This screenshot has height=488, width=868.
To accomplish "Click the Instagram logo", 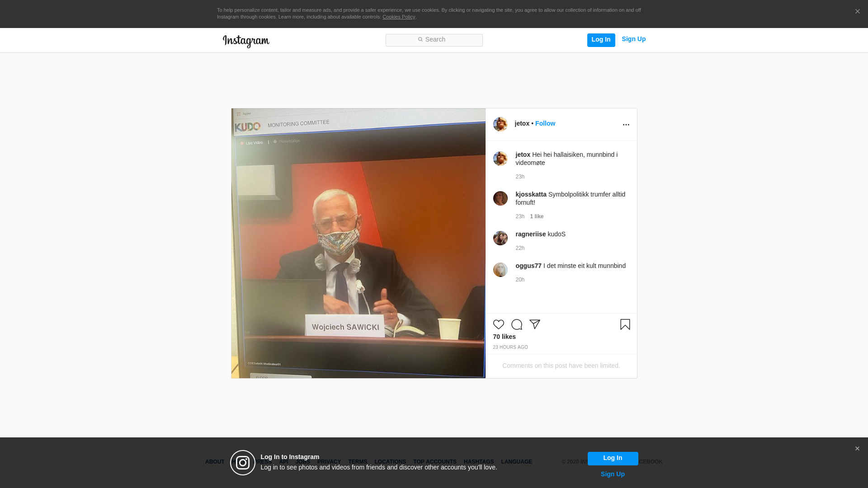I will point(246,41).
